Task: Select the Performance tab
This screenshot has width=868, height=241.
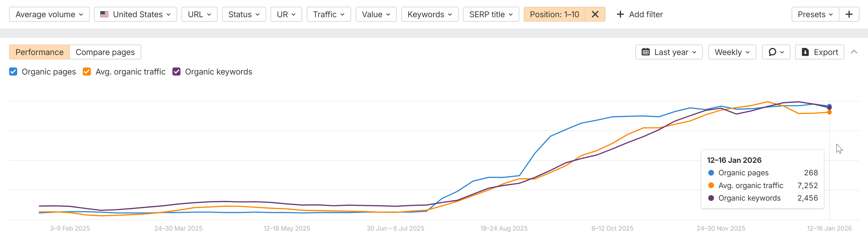Action: [39, 52]
